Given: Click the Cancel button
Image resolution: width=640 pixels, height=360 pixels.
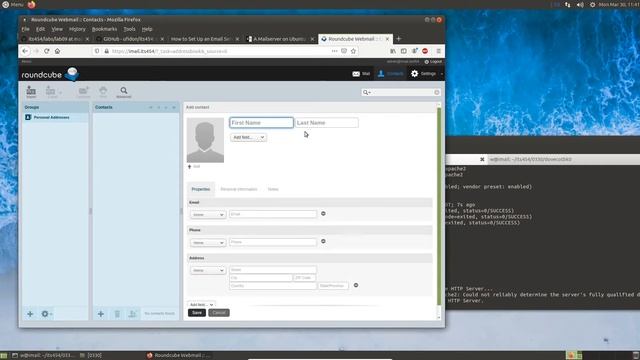Looking at the screenshot, I should pyautogui.click(x=219, y=313).
